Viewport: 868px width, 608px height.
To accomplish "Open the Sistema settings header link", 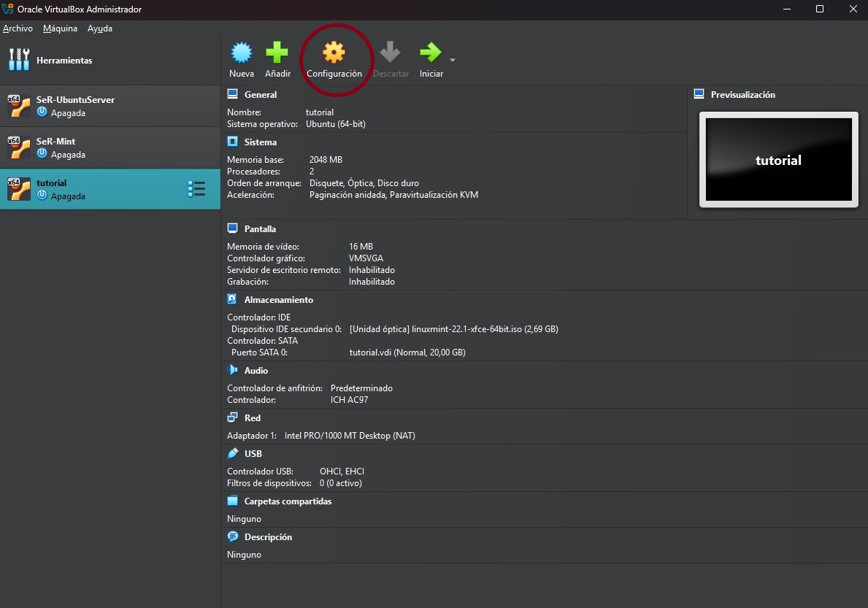I will pos(261,142).
